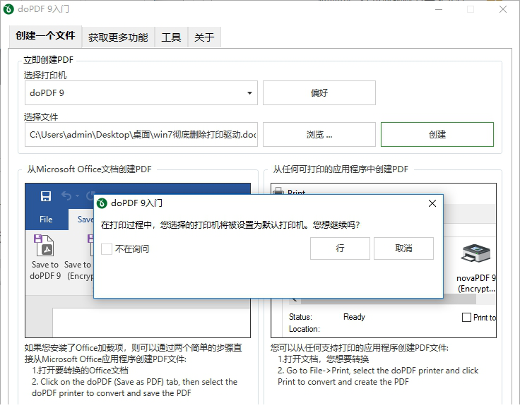Screen dimensions: 520x420
Task: Click the 取消 button in dialog
Action: [403, 248]
